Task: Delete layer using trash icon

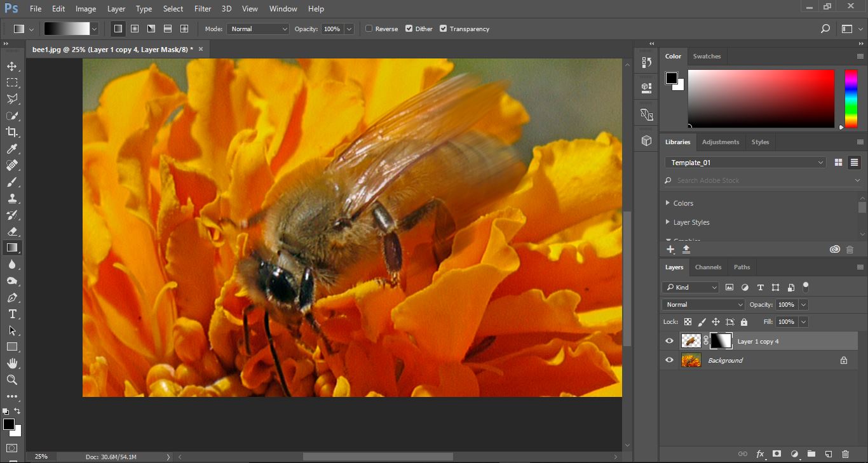Action: [845, 454]
